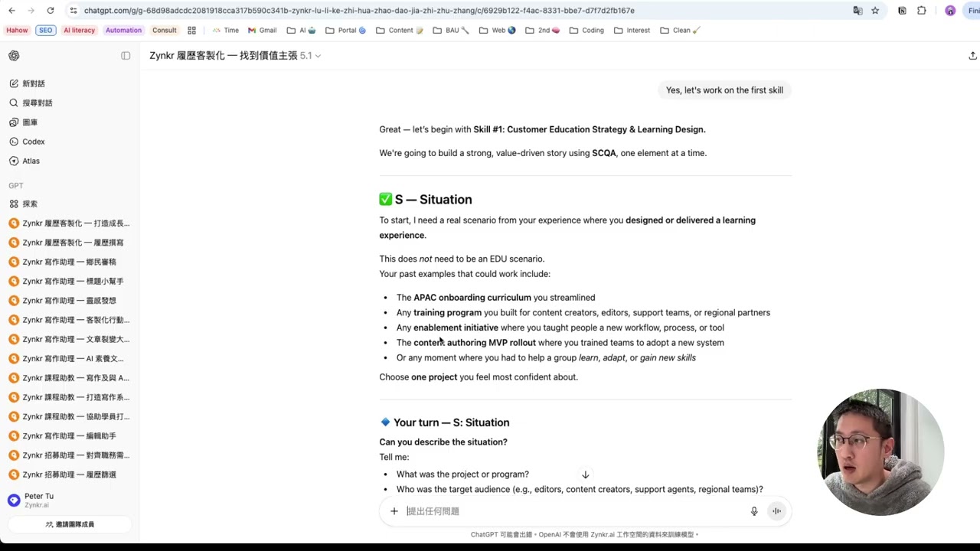Open GPT Zynkr 寫作助理 — 文章裂變大
This screenshot has height=551, width=980.
coord(70,339)
